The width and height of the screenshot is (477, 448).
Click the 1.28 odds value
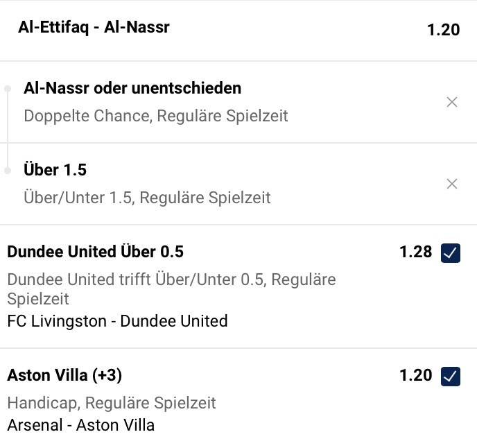(x=415, y=252)
